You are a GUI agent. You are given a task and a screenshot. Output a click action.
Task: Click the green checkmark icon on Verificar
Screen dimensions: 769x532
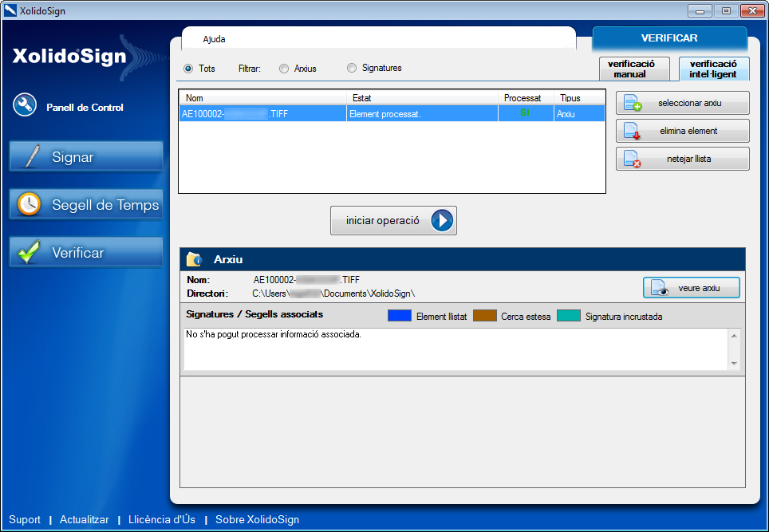coord(29,252)
